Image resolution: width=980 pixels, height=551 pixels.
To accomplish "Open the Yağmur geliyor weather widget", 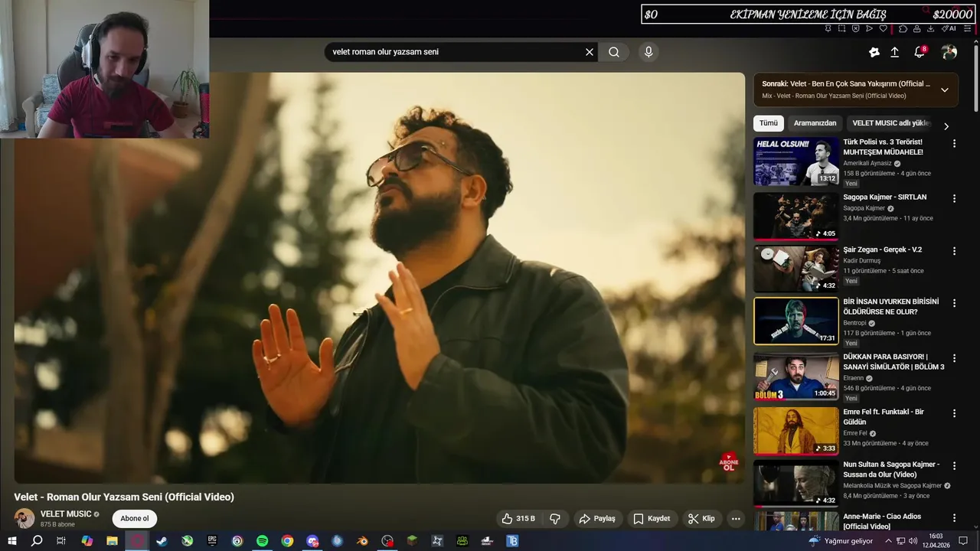I will tap(841, 541).
